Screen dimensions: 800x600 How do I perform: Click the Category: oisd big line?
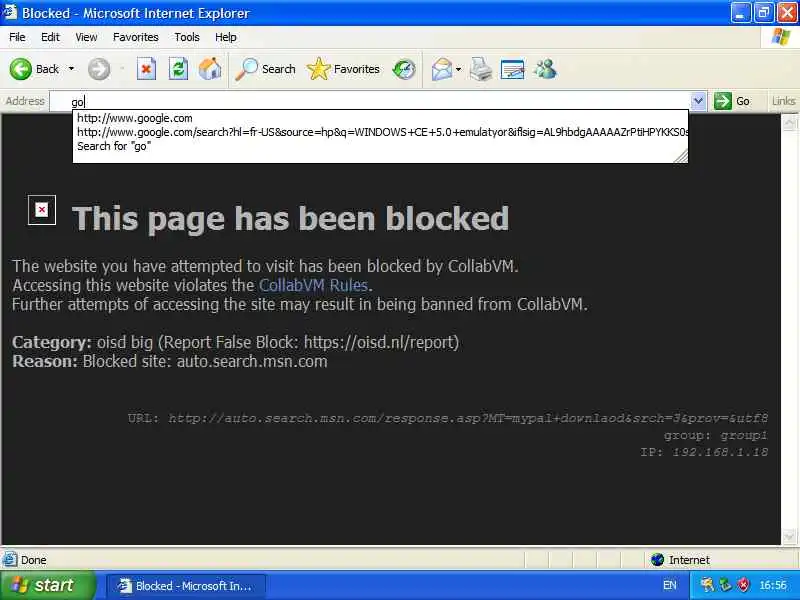point(235,342)
